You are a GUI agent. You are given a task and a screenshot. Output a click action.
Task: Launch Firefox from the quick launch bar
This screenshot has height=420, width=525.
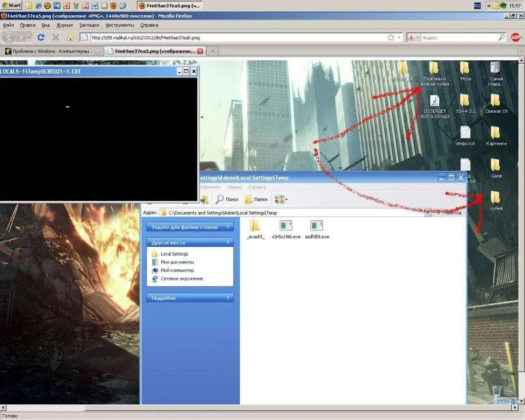(x=113, y=5)
